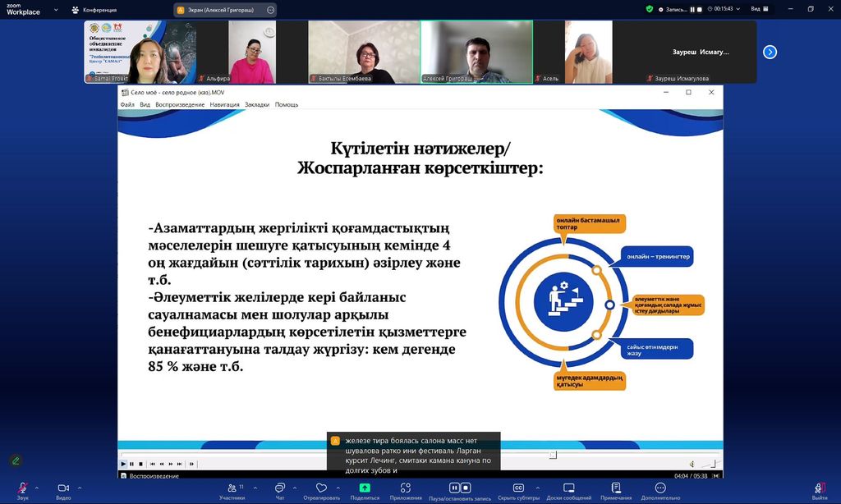The image size is (841, 504).
Task: Show next participants with right arrow button
Action: click(x=770, y=52)
